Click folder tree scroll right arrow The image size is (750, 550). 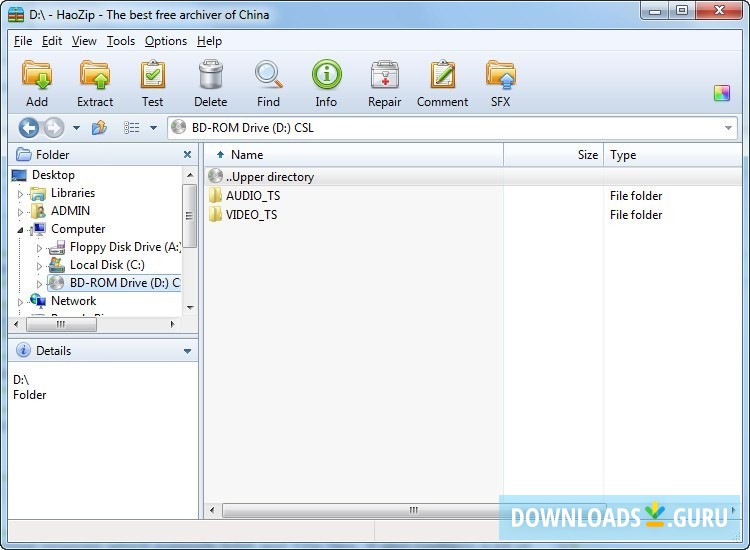173,325
